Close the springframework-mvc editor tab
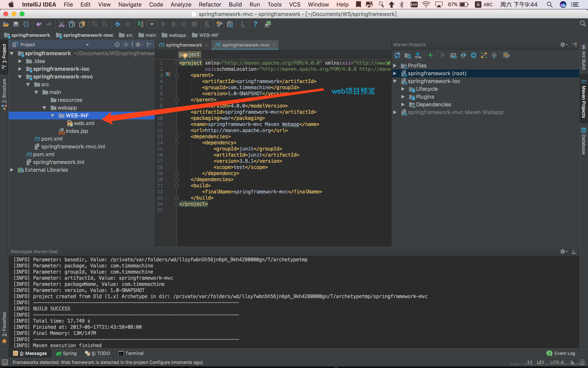The height and width of the screenshot is (368, 588). click(274, 45)
